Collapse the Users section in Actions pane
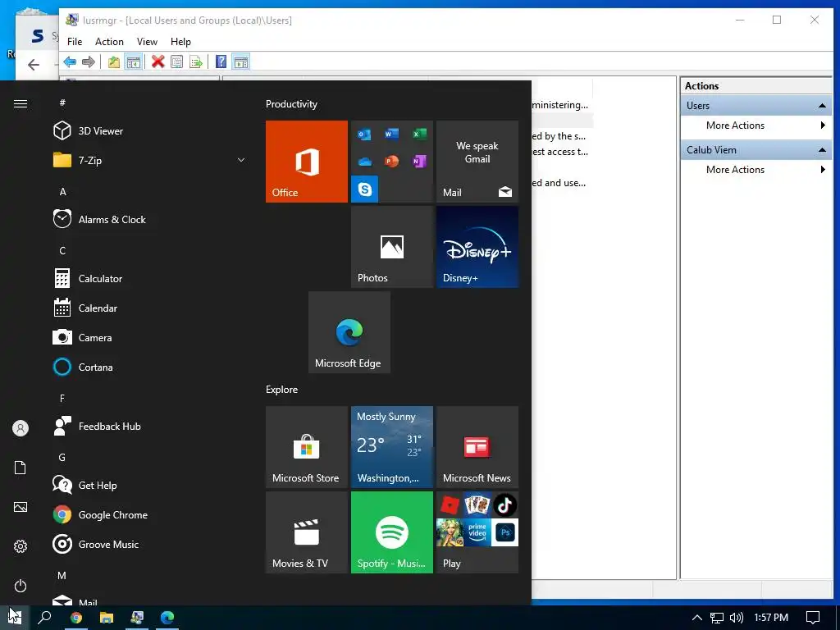840x630 pixels. pos(822,106)
